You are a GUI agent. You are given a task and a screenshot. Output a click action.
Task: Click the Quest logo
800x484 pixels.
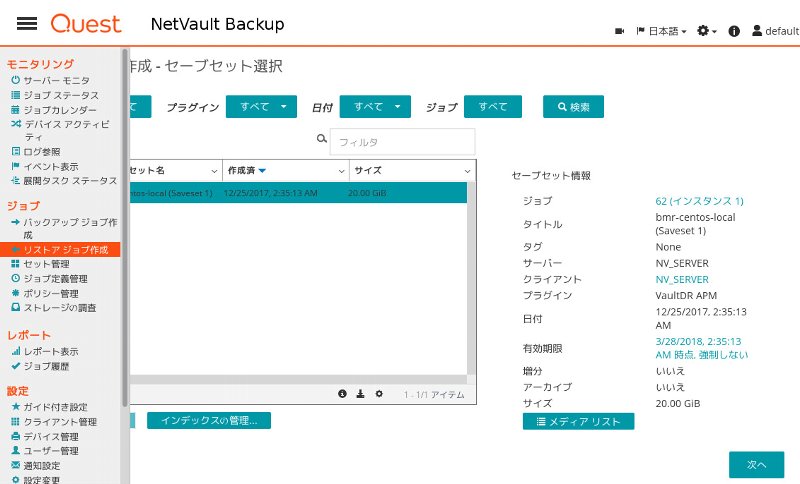coord(86,23)
